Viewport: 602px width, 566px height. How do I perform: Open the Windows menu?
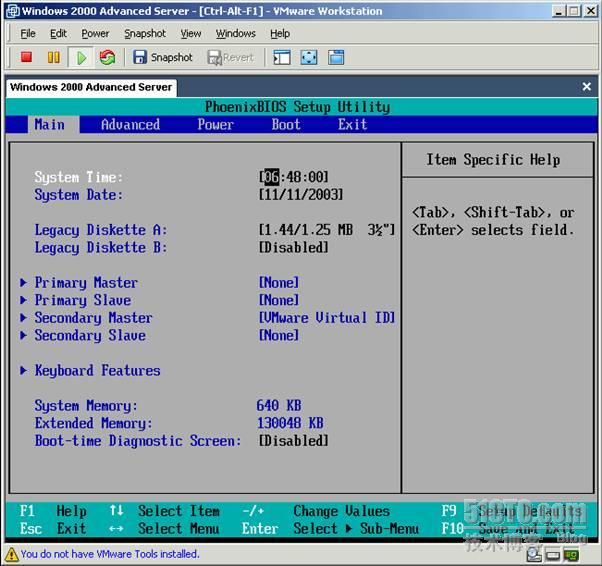[x=235, y=34]
